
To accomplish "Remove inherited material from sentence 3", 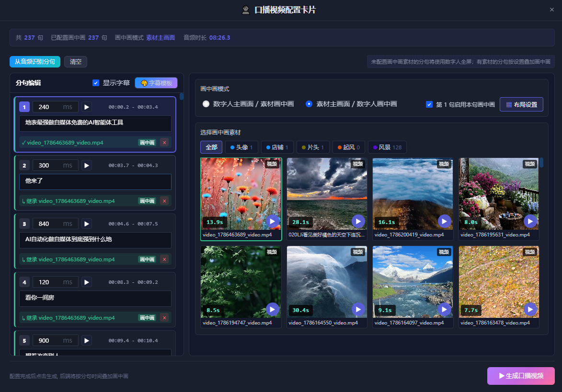I will coord(164,259).
